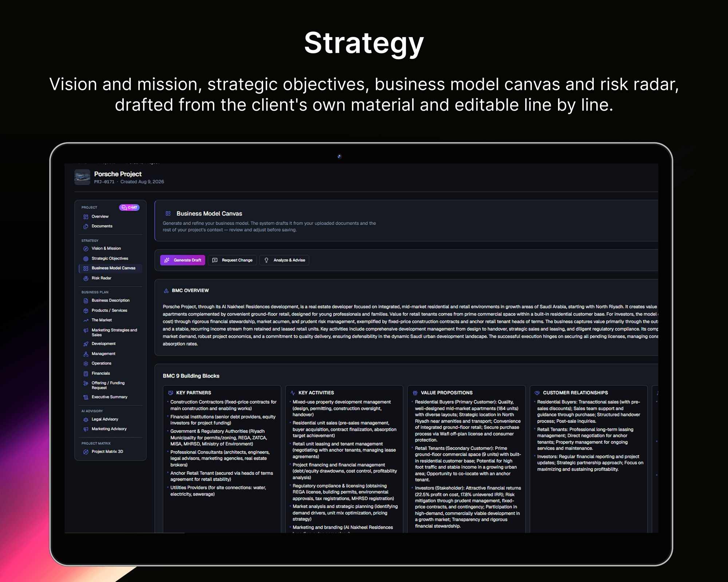728x582 pixels.
Task: Navigate to Business Description
Action: [x=111, y=300]
